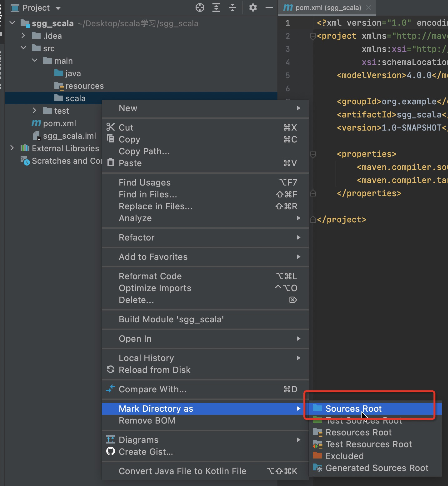Viewport: 448px width, 486px height.
Task: Choose Replace in Files...
Action: (x=205, y=206)
